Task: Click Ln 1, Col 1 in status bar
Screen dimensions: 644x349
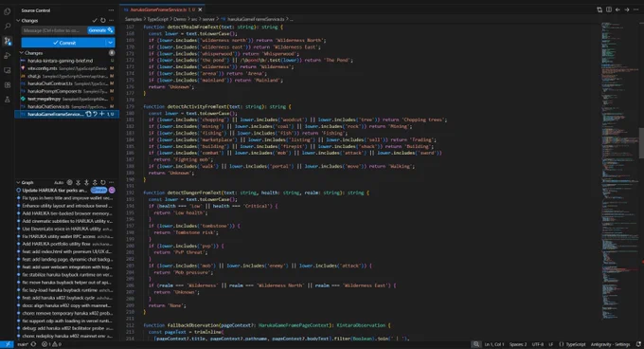Action: click(x=494, y=344)
